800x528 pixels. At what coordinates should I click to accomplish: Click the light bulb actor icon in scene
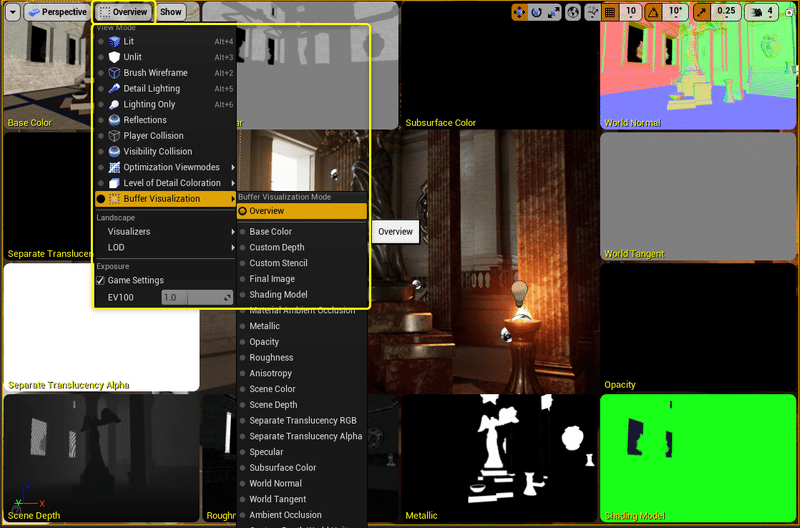pos(519,293)
